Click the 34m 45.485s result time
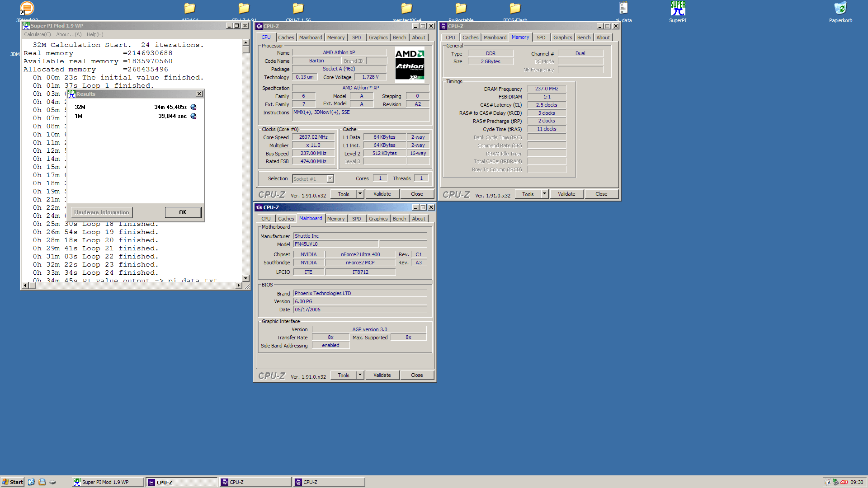The width and height of the screenshot is (868, 488). pyautogui.click(x=170, y=107)
